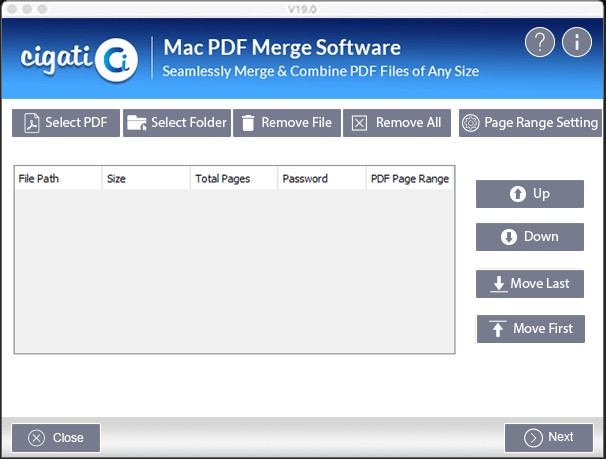
Task: Open help via the question mark icon
Action: point(540,42)
